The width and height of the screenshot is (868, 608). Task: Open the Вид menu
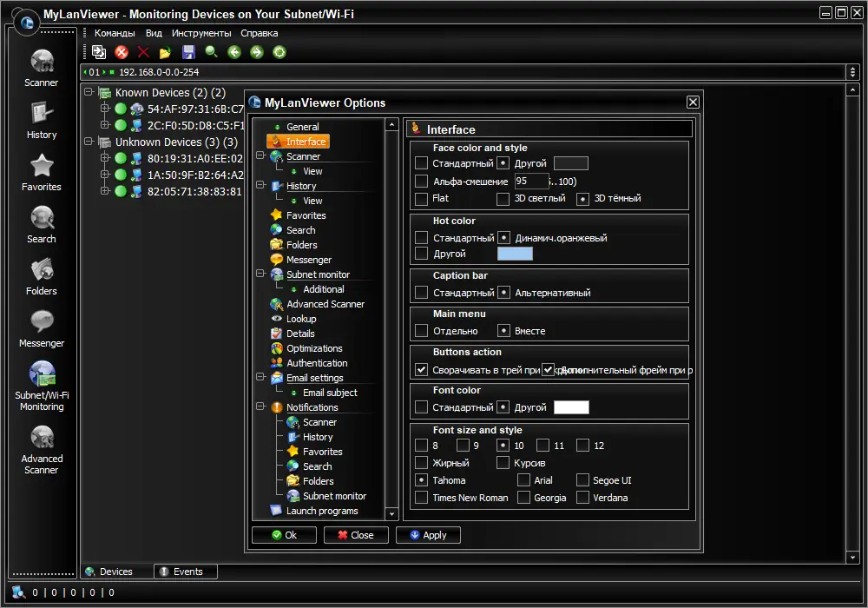tap(154, 33)
